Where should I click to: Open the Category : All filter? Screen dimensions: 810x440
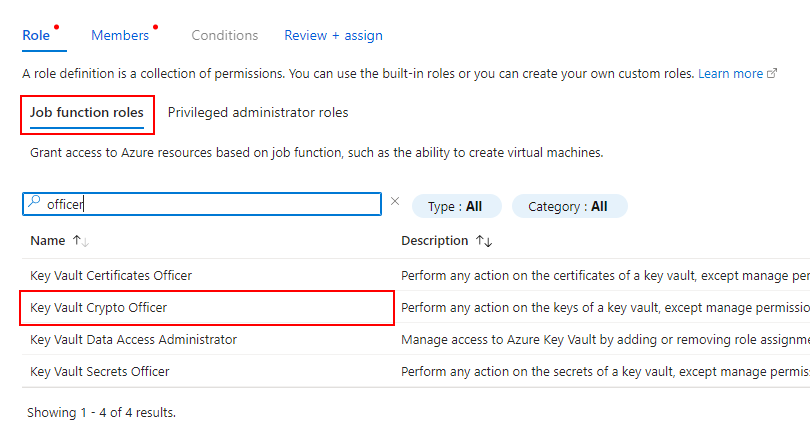569,207
